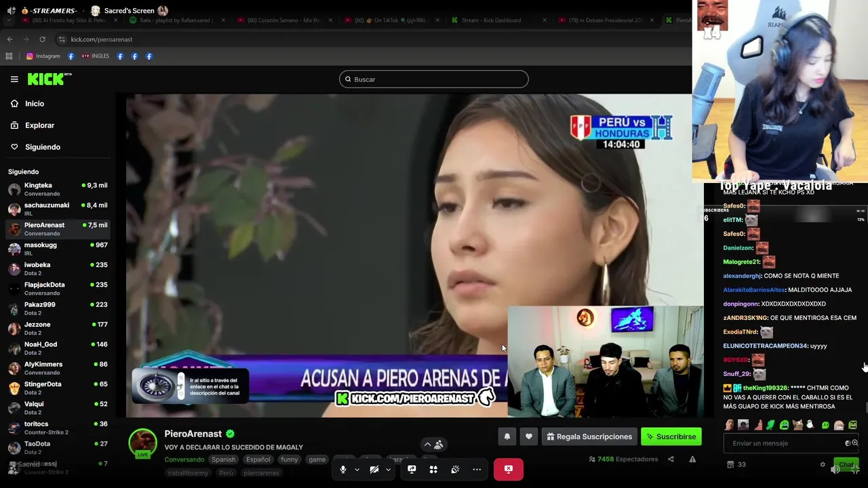The height and width of the screenshot is (488, 868).
Task: Open chat settings gear icon
Action: pyautogui.click(x=823, y=465)
